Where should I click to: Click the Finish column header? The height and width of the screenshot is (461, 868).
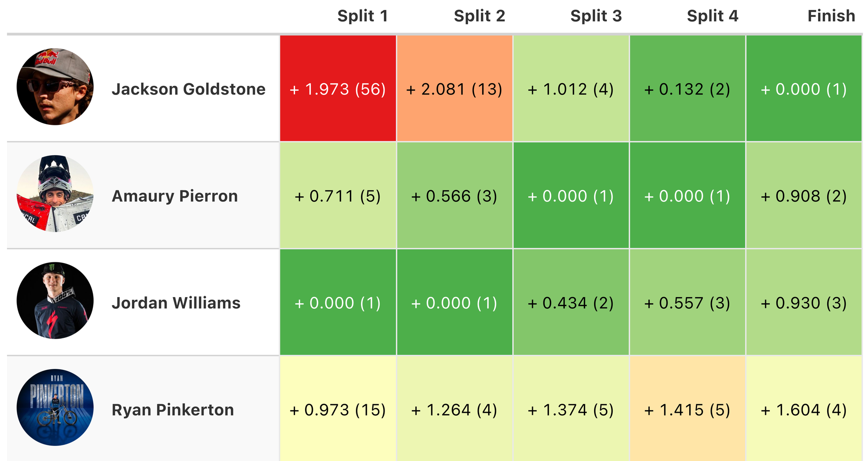(831, 16)
